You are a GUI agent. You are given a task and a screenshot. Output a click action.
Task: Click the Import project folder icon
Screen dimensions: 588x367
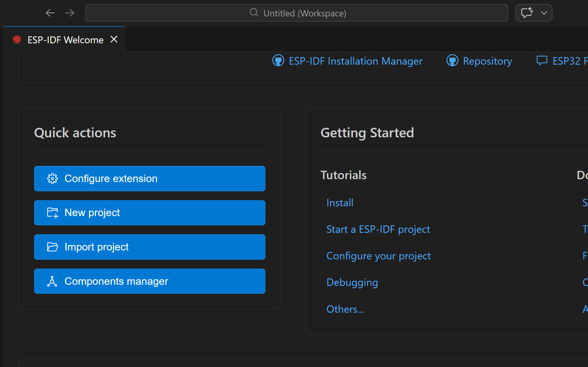pyautogui.click(x=53, y=247)
